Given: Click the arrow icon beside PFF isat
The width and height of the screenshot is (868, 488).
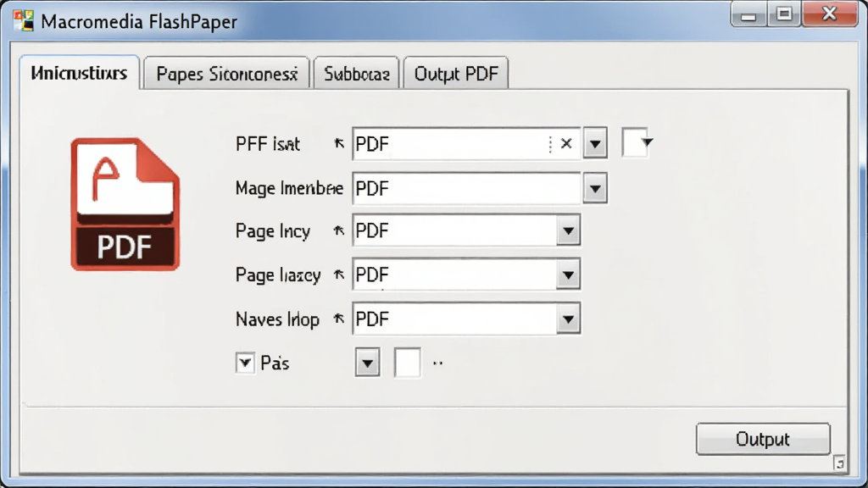Looking at the screenshot, I should coord(339,144).
